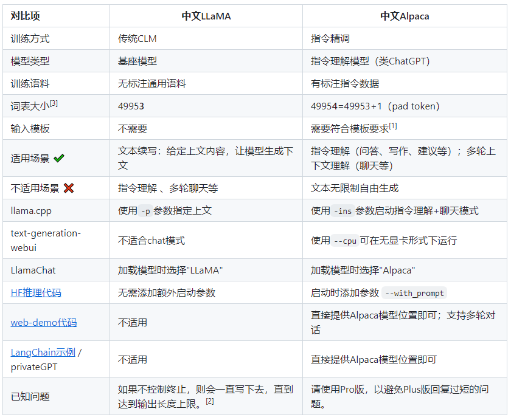Click the 如果不控制终止 known-issue cell
Image resolution: width=511 pixels, height=420 pixels.
pos(206,396)
